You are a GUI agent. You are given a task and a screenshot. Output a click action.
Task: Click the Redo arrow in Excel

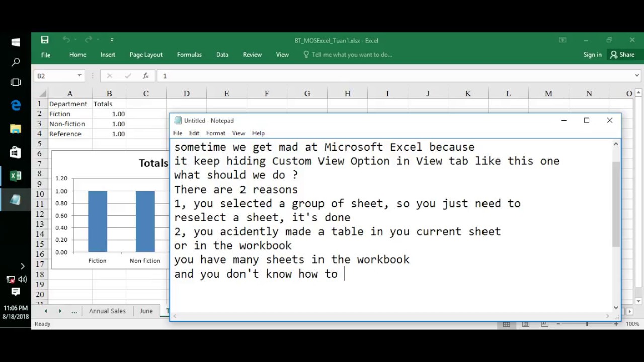coord(88,40)
